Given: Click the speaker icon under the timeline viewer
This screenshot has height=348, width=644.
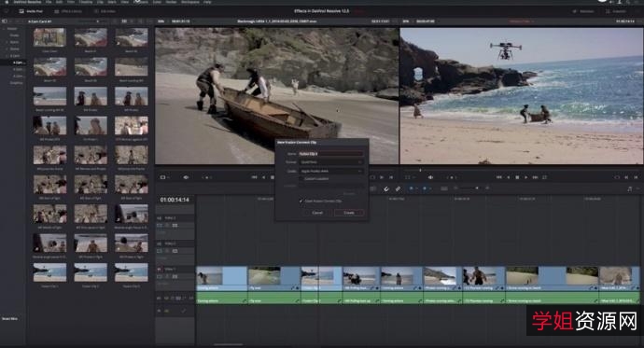Looking at the screenshot, I should [x=430, y=177].
